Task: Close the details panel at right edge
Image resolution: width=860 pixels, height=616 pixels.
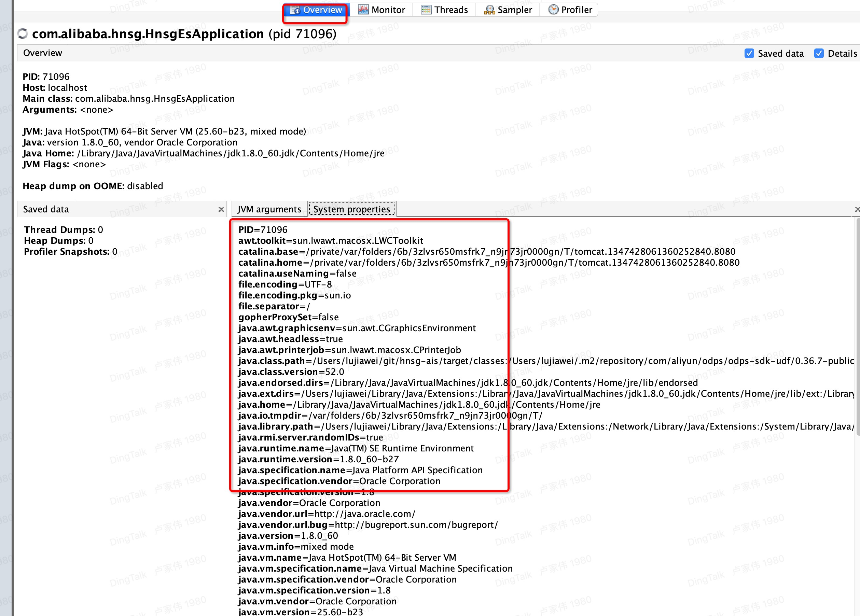Action: (857, 209)
